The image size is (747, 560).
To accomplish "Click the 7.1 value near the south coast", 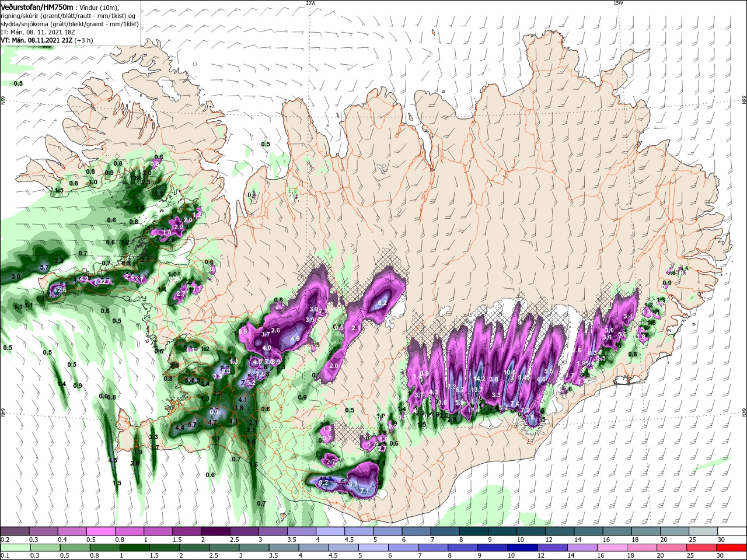I will 365,491.
